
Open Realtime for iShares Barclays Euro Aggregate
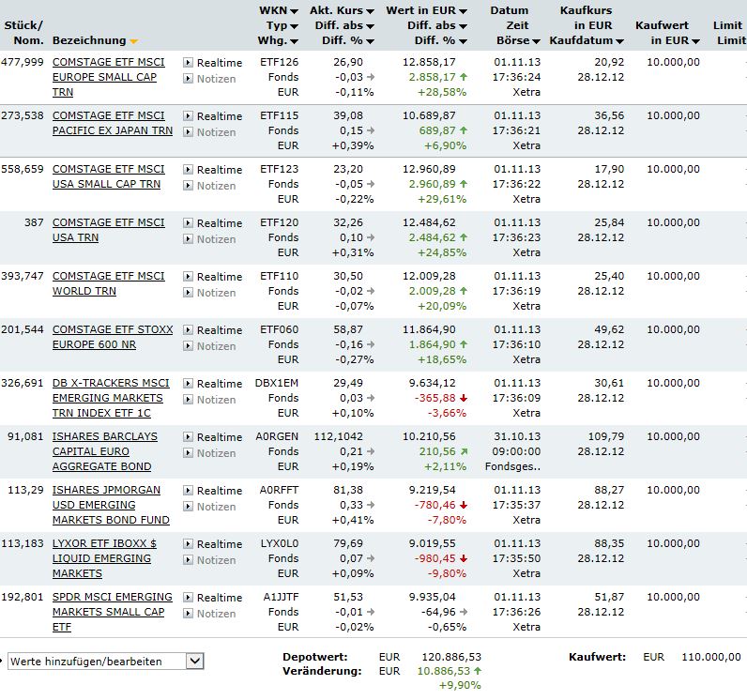[x=213, y=436]
